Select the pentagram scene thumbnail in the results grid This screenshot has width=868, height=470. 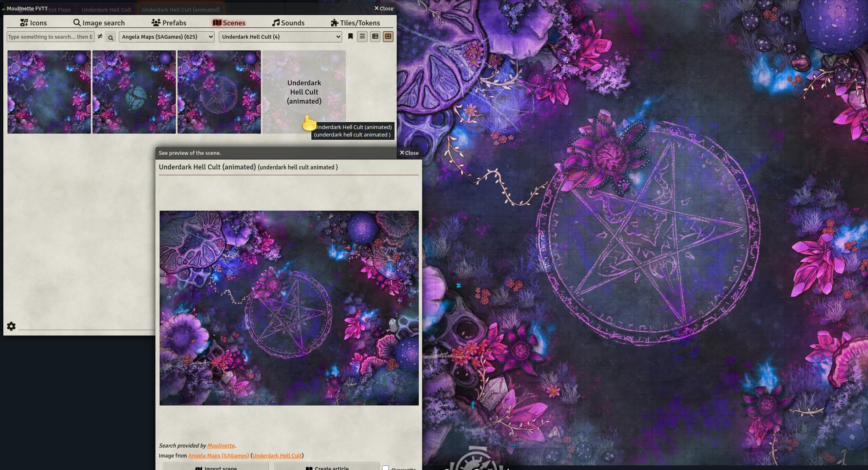(219, 92)
